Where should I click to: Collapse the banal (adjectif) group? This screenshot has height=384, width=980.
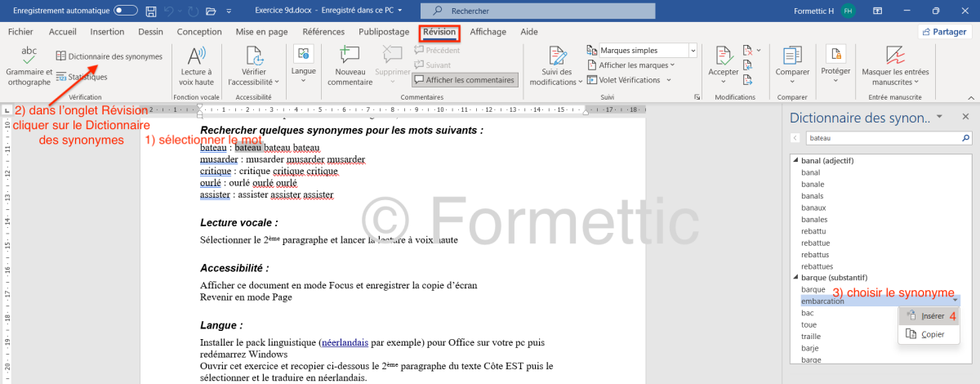[796, 161]
